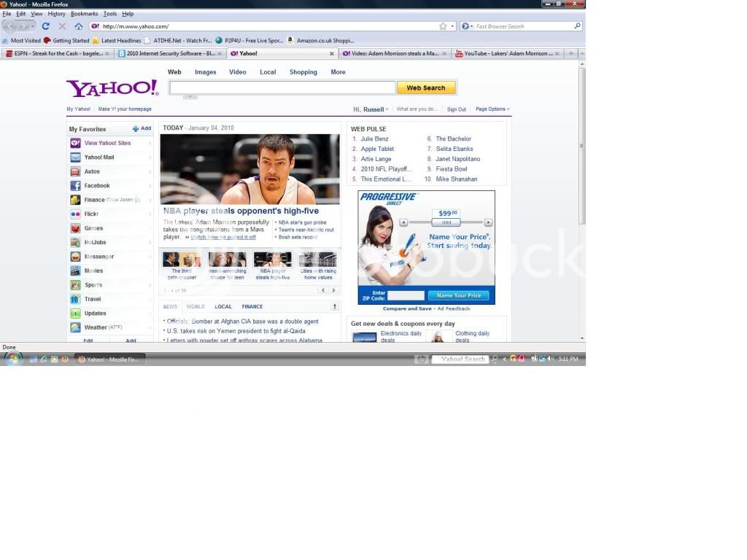Click the Julie Benz Web Pulse link
The width and height of the screenshot is (747, 560).
click(374, 139)
